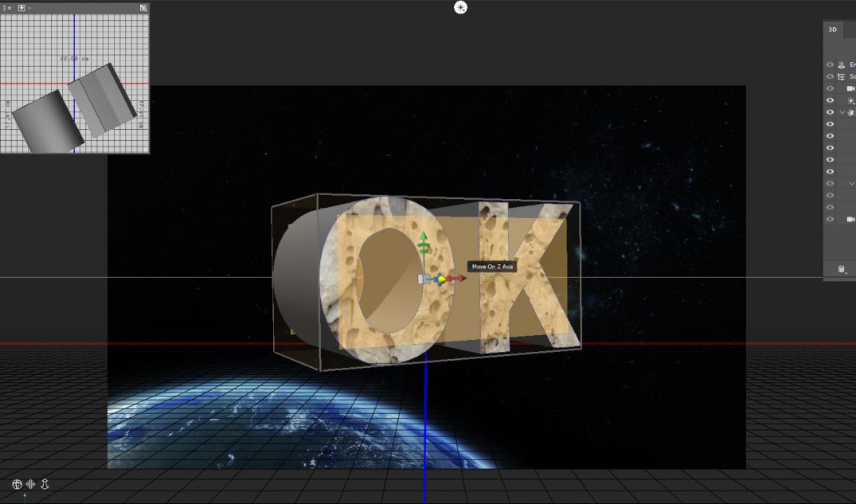This screenshot has width=856, height=504.
Task: Close the secondary view panel
Action: [x=9, y=8]
